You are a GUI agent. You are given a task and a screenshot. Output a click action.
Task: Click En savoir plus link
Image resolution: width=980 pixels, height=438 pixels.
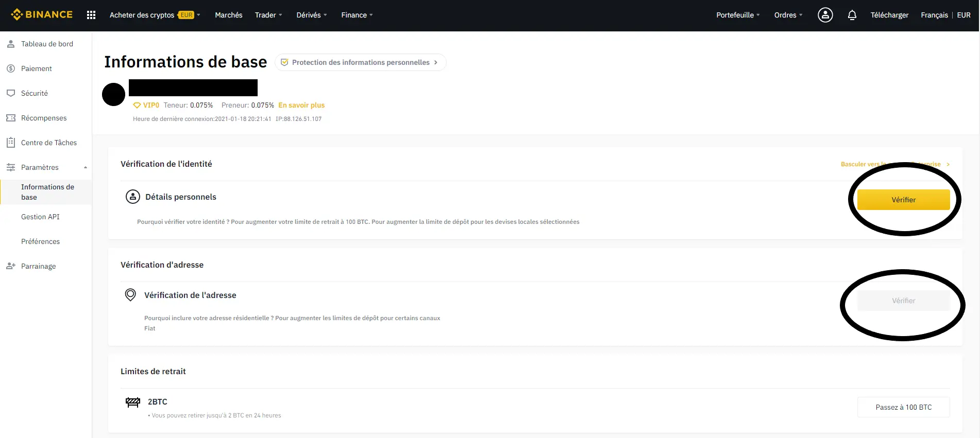point(301,105)
